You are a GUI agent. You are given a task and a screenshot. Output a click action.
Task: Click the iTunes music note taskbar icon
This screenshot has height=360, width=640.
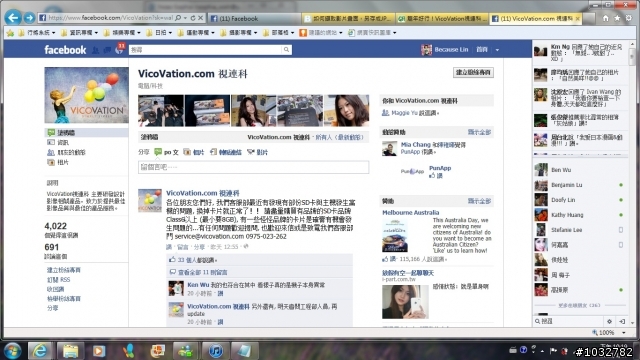point(216,351)
